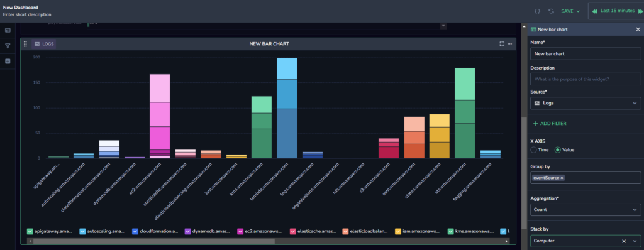Click the NEW BAR CHART widget title
The height and width of the screenshot is (250, 644).
click(x=269, y=44)
